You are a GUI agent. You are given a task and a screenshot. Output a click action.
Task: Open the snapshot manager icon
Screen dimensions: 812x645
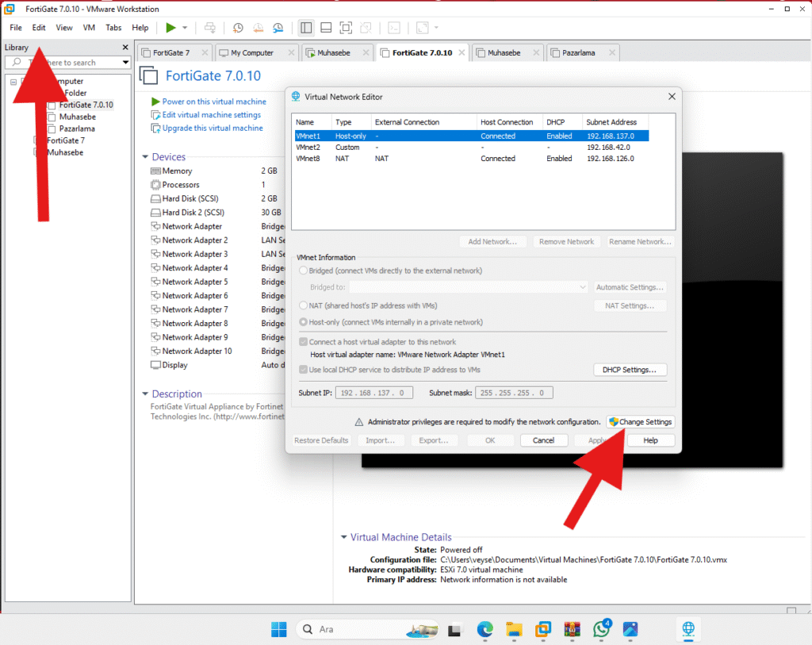click(278, 28)
